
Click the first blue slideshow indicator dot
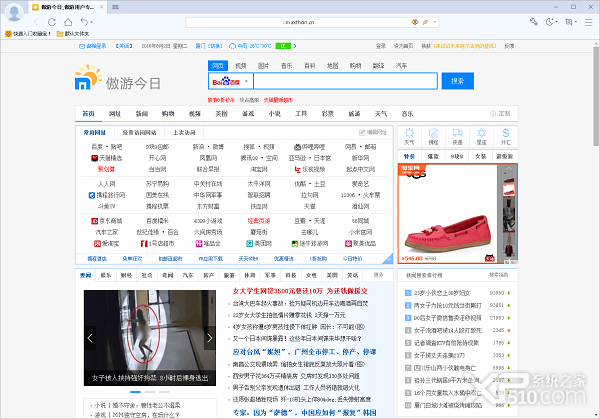coord(135,392)
